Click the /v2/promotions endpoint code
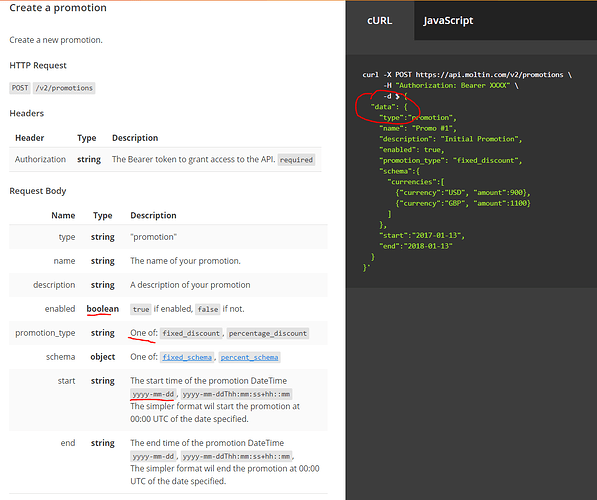This screenshot has height=500, width=597. click(x=64, y=88)
